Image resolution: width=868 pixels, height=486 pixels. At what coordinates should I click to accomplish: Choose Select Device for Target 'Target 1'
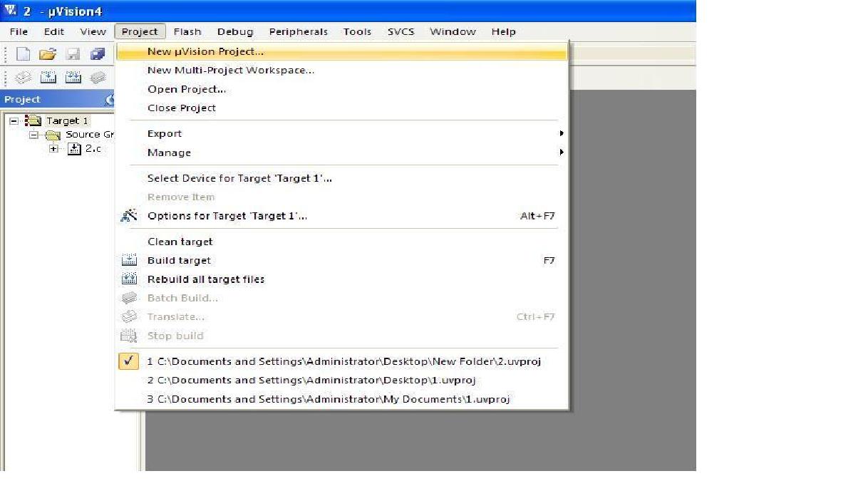tap(239, 178)
